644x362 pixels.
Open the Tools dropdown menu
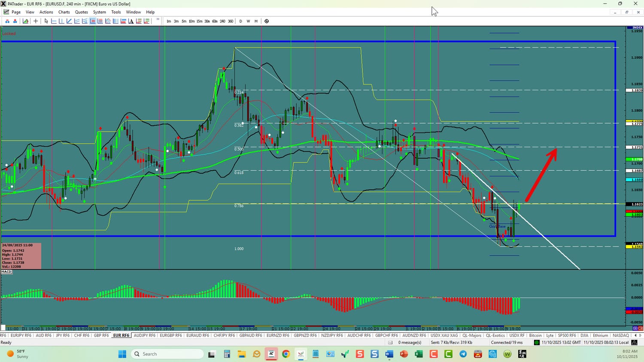(116, 12)
